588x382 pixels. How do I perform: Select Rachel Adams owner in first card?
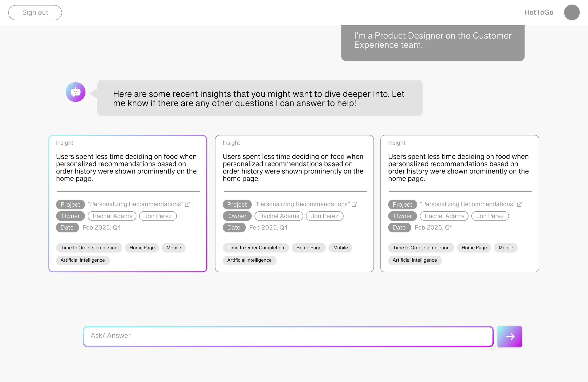[x=112, y=216]
